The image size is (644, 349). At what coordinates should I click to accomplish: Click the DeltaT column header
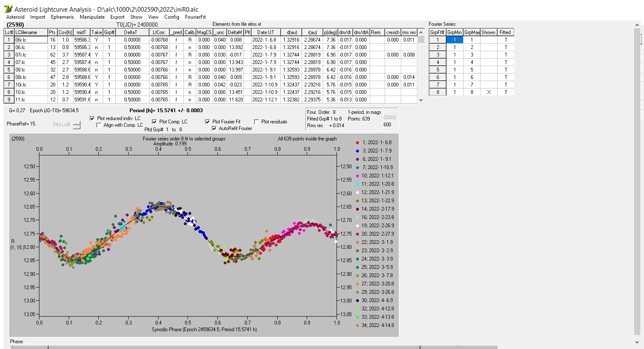132,32
